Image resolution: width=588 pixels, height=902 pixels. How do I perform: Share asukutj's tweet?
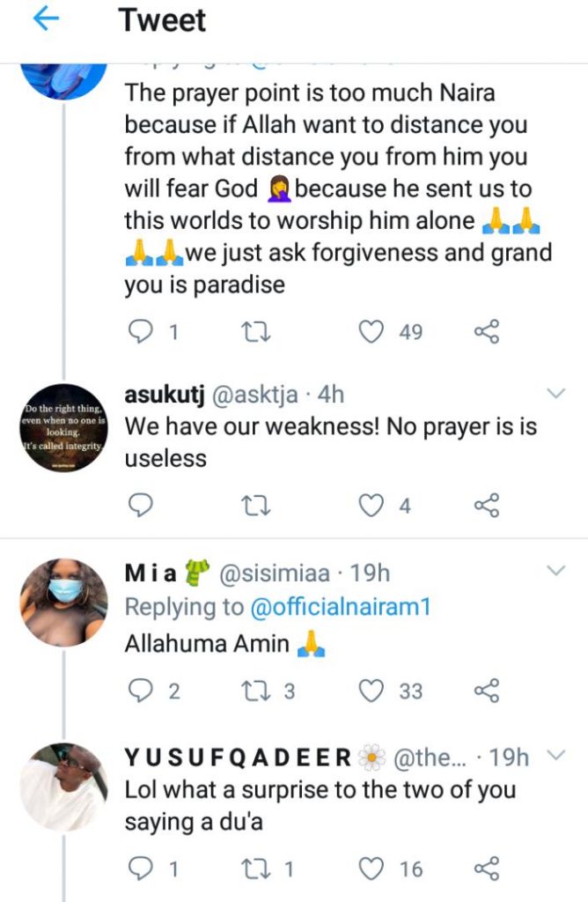tap(486, 506)
